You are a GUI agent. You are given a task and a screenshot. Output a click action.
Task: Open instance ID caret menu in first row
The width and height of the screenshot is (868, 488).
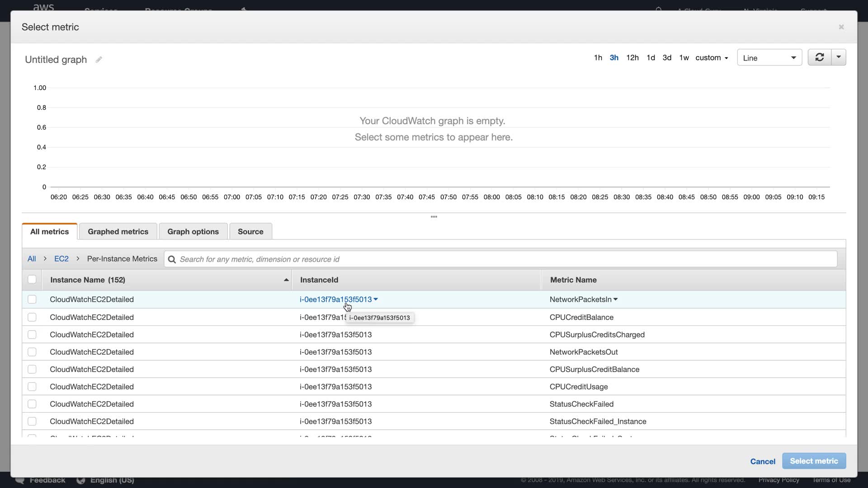point(376,300)
